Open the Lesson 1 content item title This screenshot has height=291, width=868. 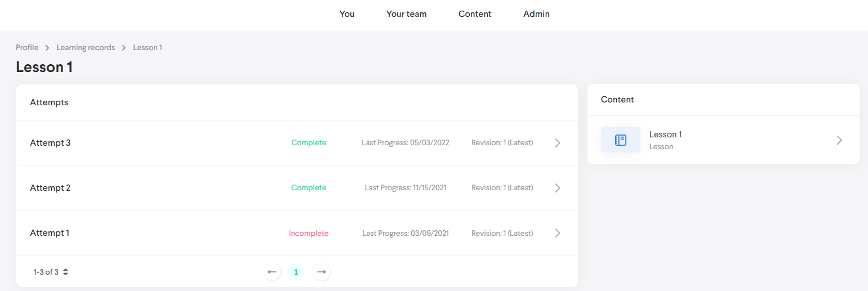tap(665, 135)
